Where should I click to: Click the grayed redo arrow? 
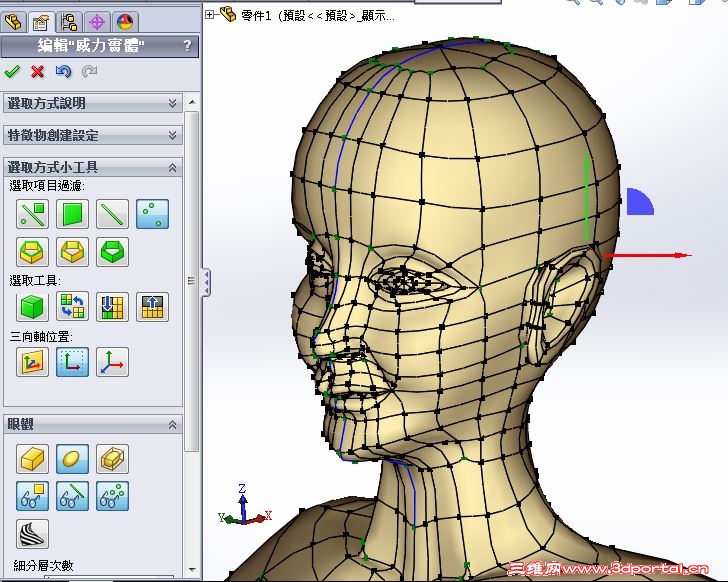89,71
